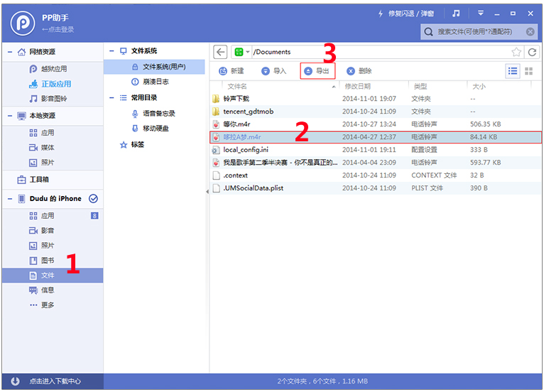Click the back arrow navigation button

point(220,52)
